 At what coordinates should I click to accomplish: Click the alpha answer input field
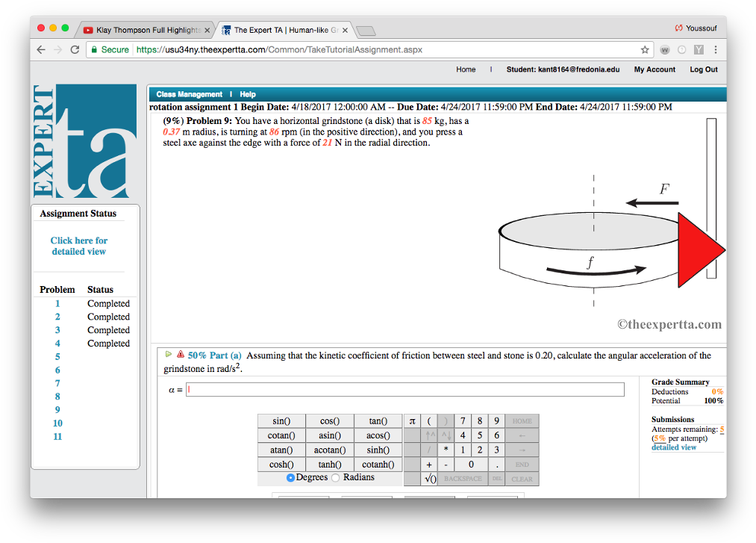coord(405,390)
